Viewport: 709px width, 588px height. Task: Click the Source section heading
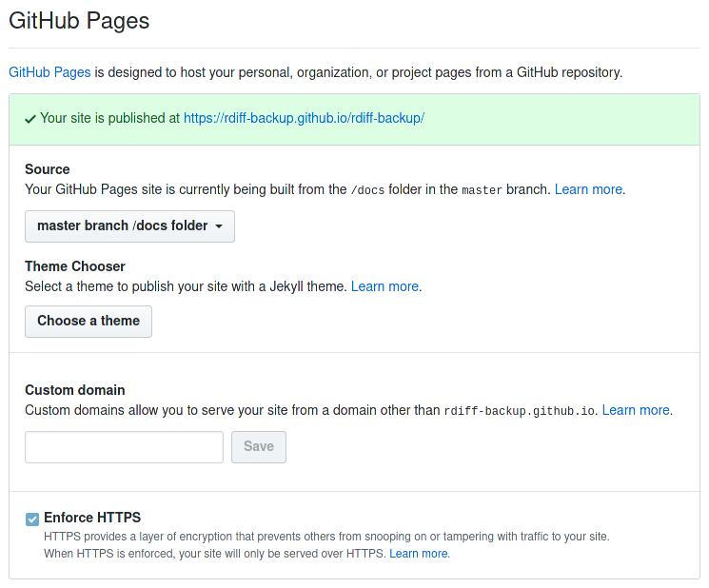[48, 169]
